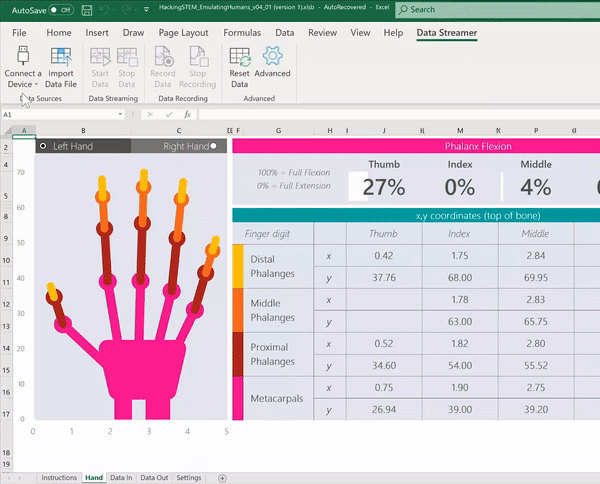Click the Index flexion value 0%
Viewport: 600px width, 484px height.
[x=460, y=187]
